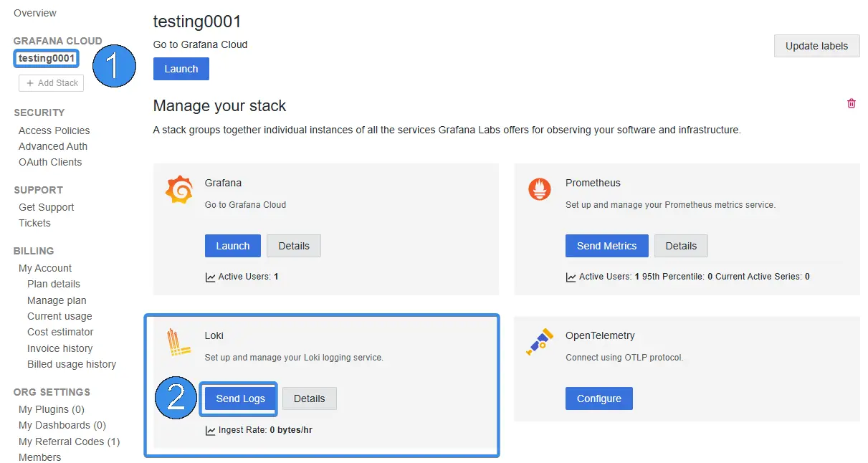The image size is (868, 463).
Task: Click the Send Logs button
Action: click(x=241, y=398)
